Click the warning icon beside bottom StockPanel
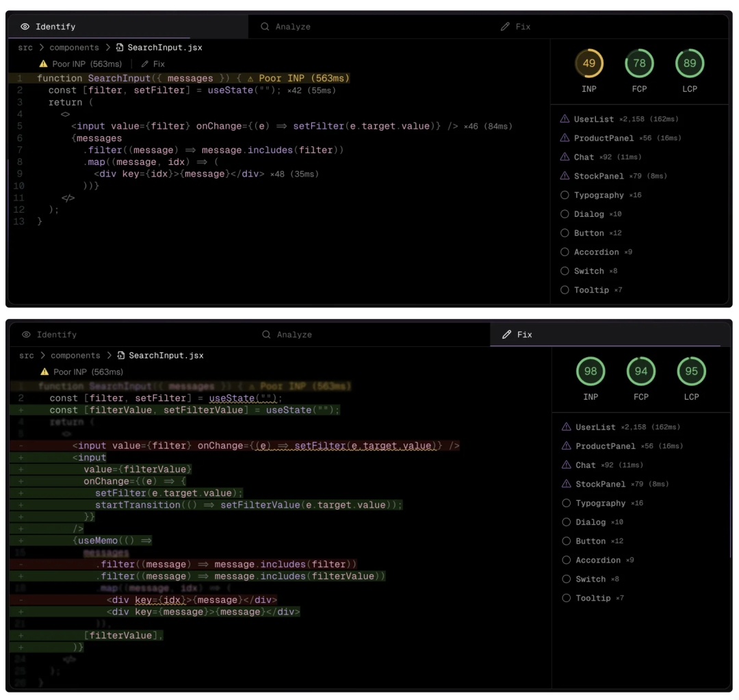This screenshot has width=739, height=700. tap(567, 483)
